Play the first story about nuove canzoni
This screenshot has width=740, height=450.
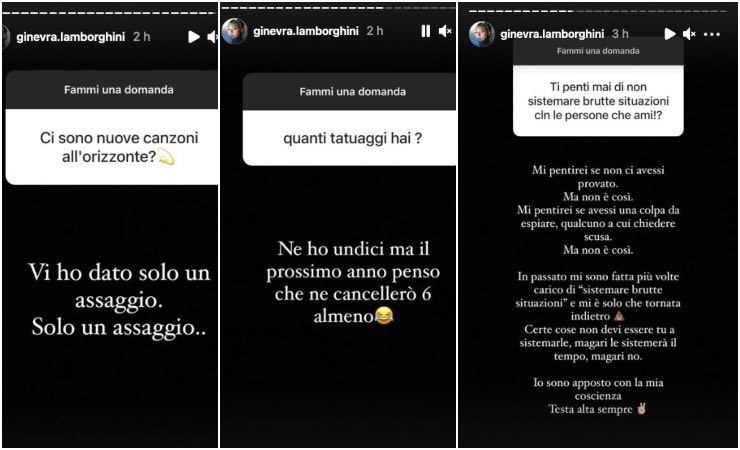(193, 37)
